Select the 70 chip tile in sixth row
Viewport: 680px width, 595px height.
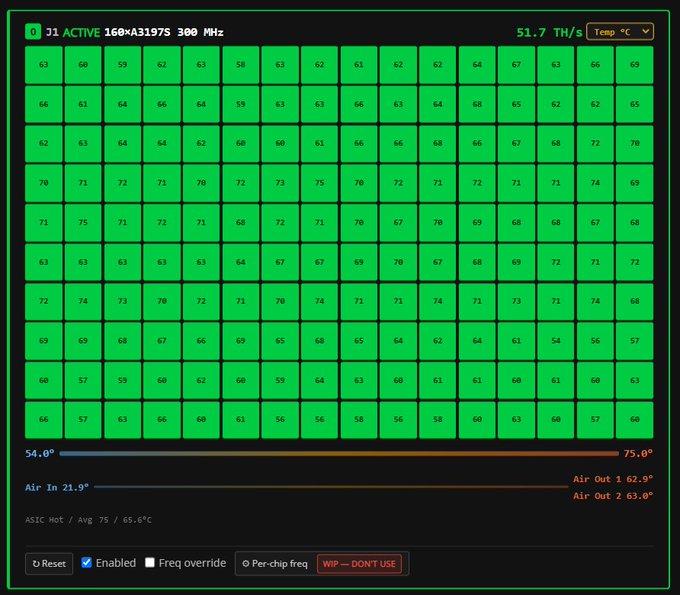tap(398, 262)
